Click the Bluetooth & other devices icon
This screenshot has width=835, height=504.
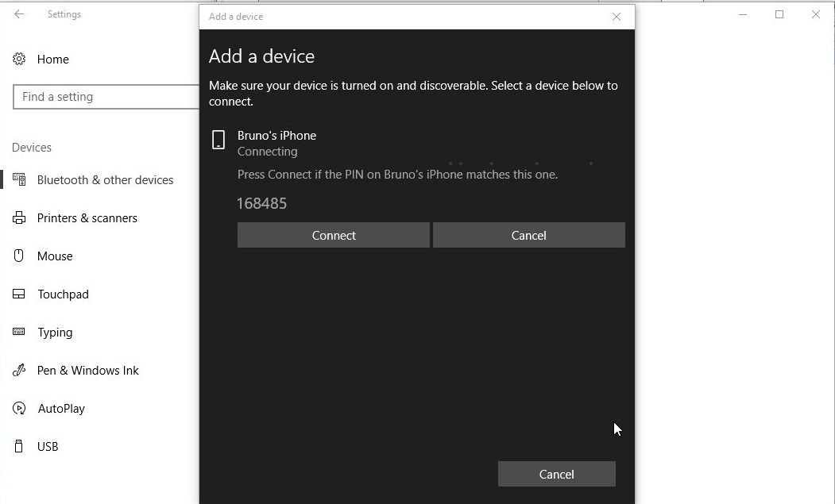pyautogui.click(x=19, y=180)
